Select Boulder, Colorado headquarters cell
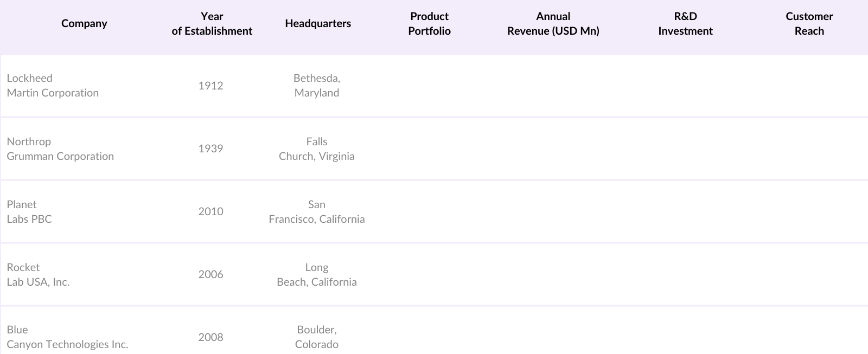This screenshot has height=354, width=868. click(317, 337)
